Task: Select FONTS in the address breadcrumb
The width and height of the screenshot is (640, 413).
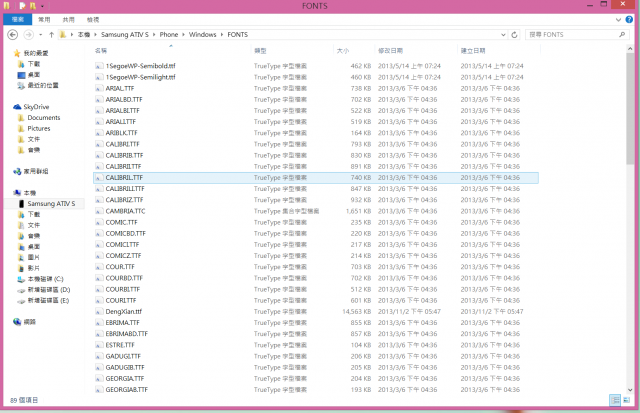Action: 238,35
